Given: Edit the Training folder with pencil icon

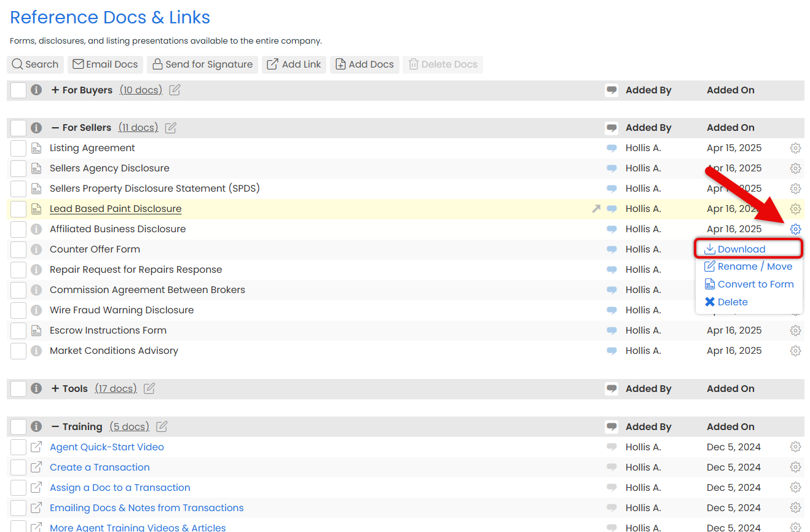Looking at the screenshot, I should click(162, 427).
